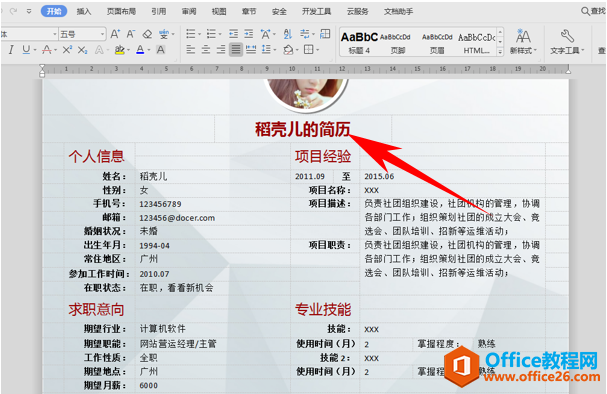Click the decrease font size icon
607x394 pixels.
131,34
